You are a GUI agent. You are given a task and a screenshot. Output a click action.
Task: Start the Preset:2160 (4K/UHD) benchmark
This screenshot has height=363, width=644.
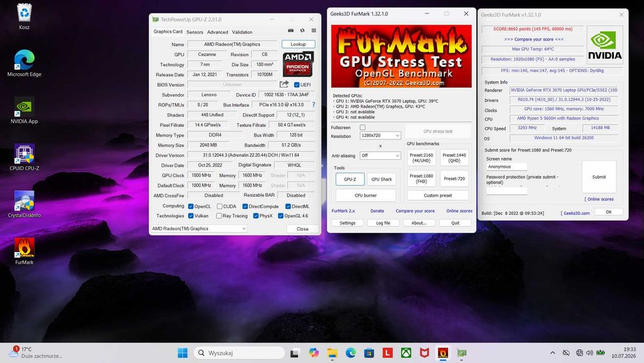point(421,158)
